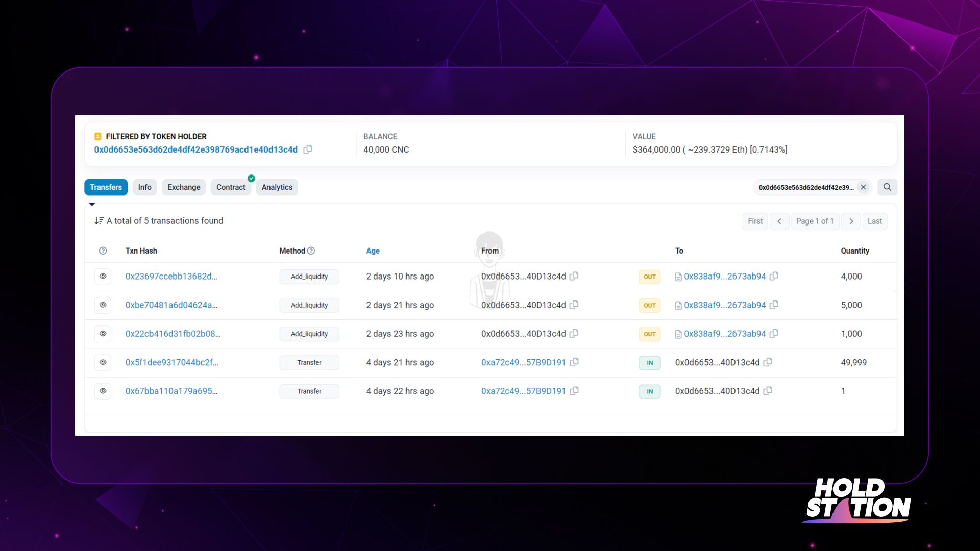Screen dimensions: 980x551
Task: Copy 0xa72c49 address in 49,999 row
Action: pyautogui.click(x=574, y=362)
